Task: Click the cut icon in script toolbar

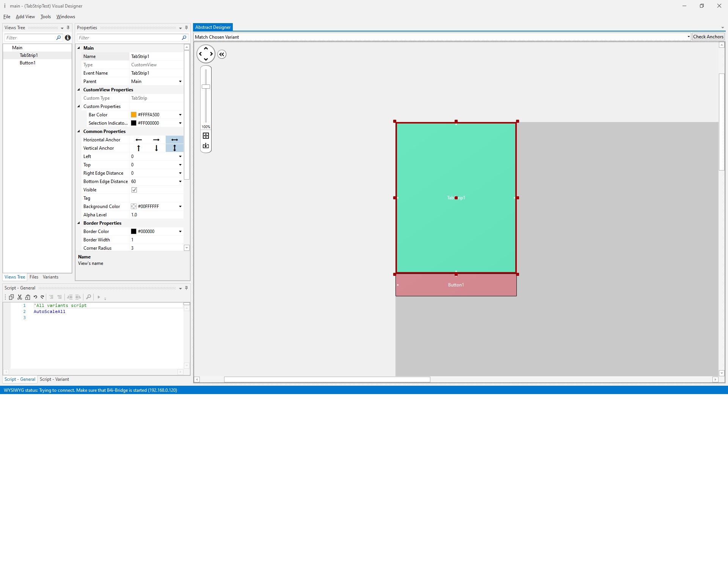Action: 20,297
